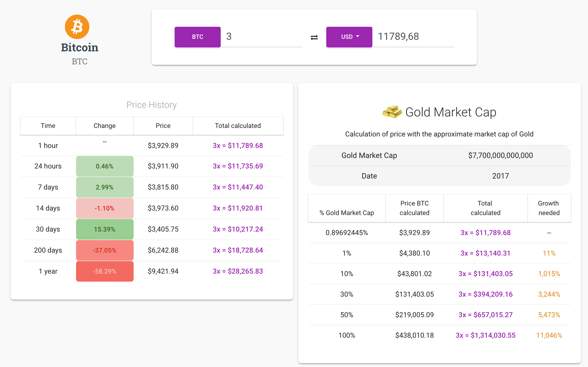This screenshot has width=588, height=367.
Task: Click the Change column header
Action: coord(104,126)
